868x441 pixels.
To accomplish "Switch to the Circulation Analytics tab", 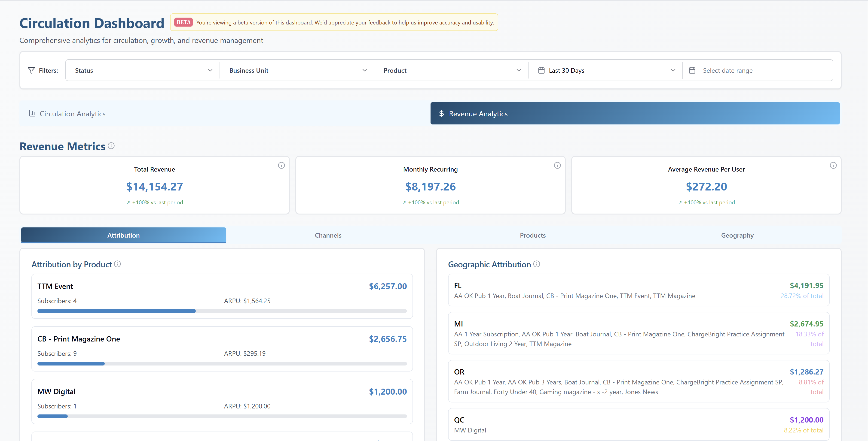I will [225, 113].
